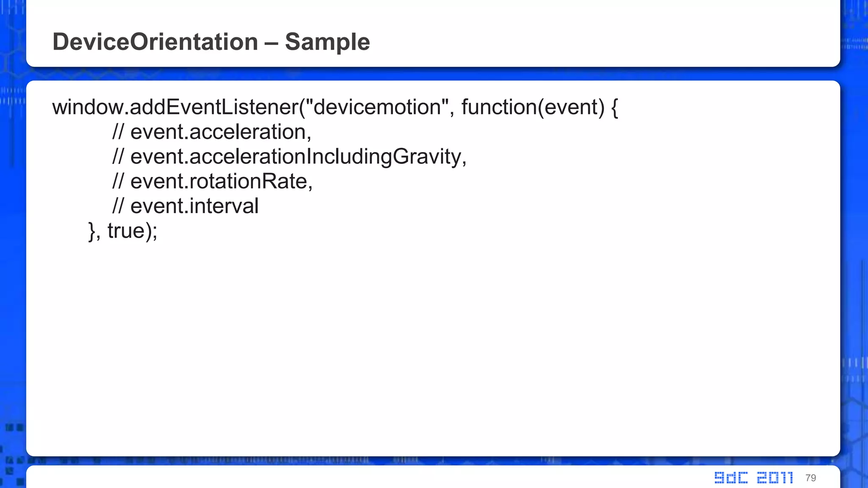Screen dimensions: 868x488
Task: Click the double slash before event.acceleration
Action: click(x=118, y=132)
